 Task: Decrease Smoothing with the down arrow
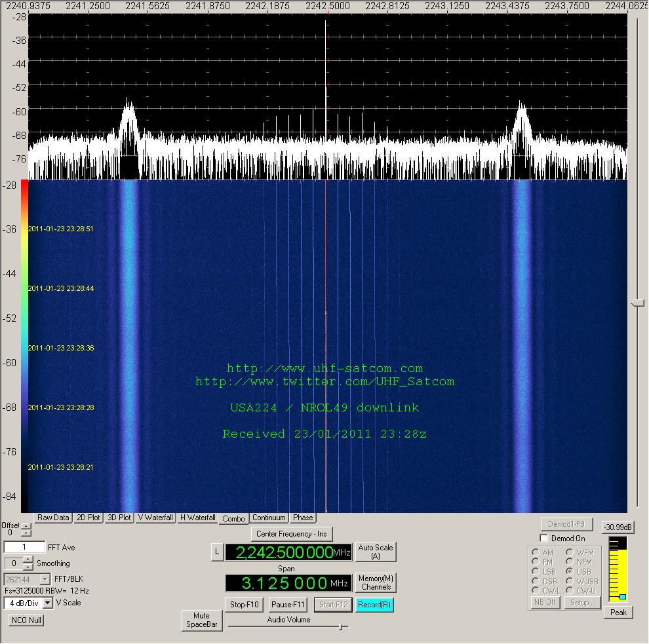[28, 567]
